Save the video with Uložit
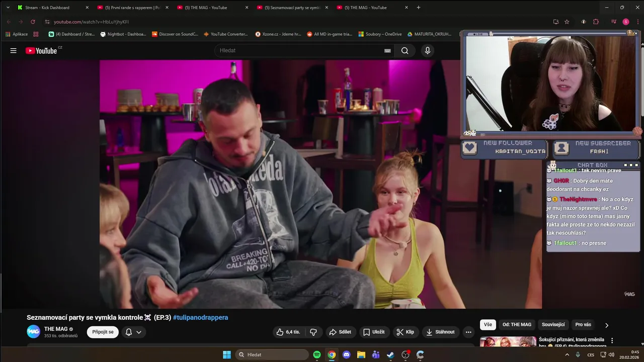The height and width of the screenshot is (362, 644). [x=374, y=332]
